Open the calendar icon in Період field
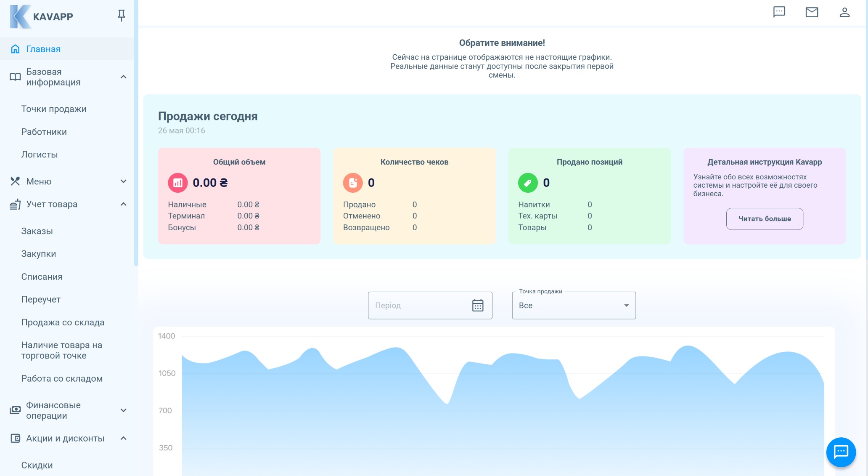 click(x=478, y=305)
